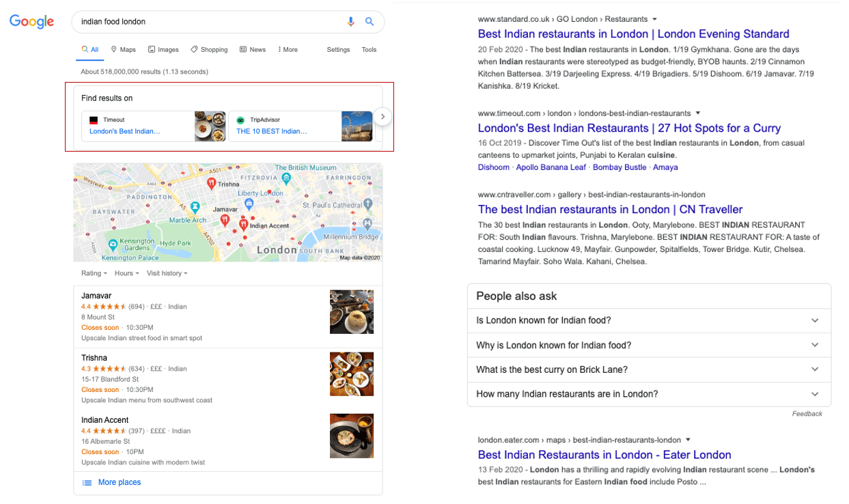Click the "8 Mount St" address text

(x=98, y=317)
